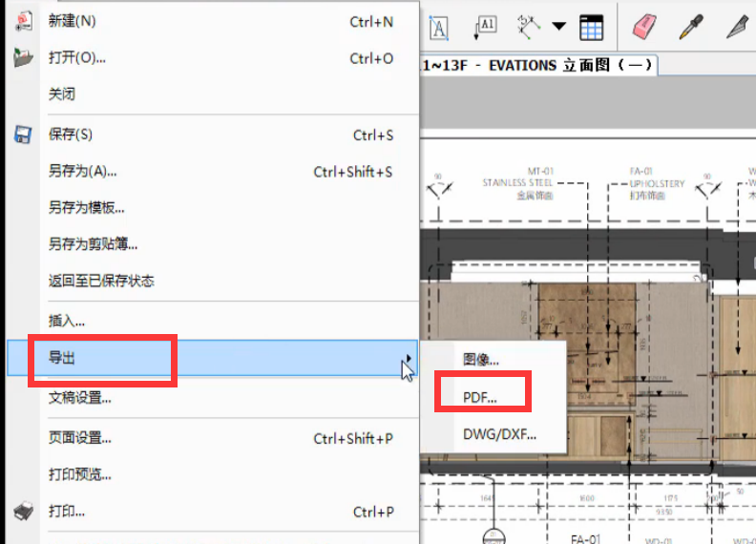Pick the Style eyedropper tool

[x=690, y=27]
